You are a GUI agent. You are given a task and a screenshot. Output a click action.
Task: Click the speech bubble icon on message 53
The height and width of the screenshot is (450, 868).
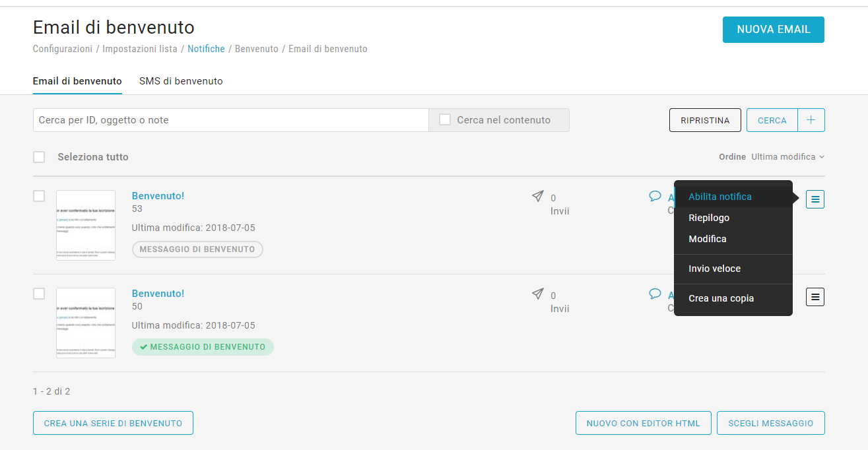coord(655,196)
